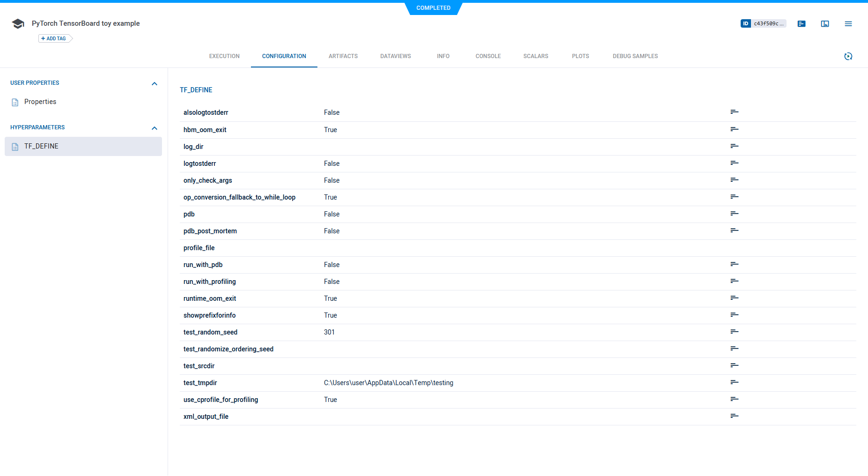Click the experiment ID badge
The height and width of the screenshot is (476, 868).
coord(763,23)
